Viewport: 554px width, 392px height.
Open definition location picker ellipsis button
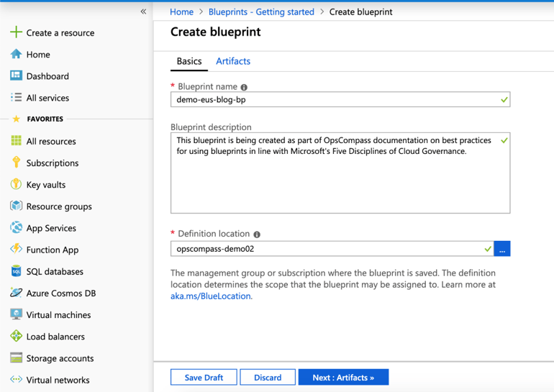[502, 249]
